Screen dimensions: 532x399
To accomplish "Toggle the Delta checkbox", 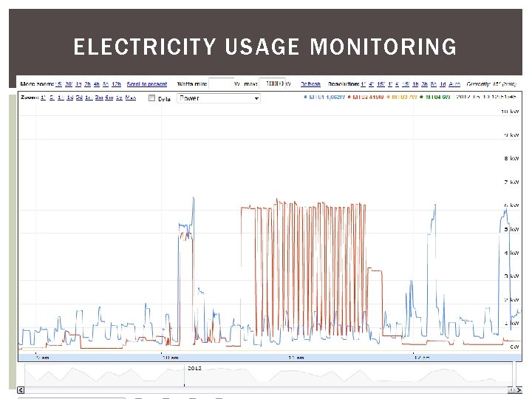I will (152, 98).
